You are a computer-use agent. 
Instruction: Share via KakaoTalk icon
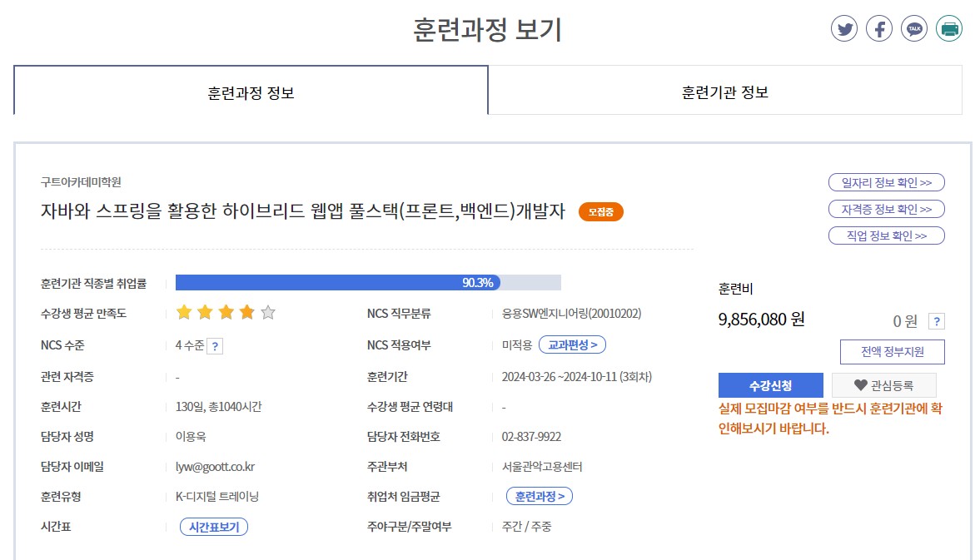(x=914, y=29)
